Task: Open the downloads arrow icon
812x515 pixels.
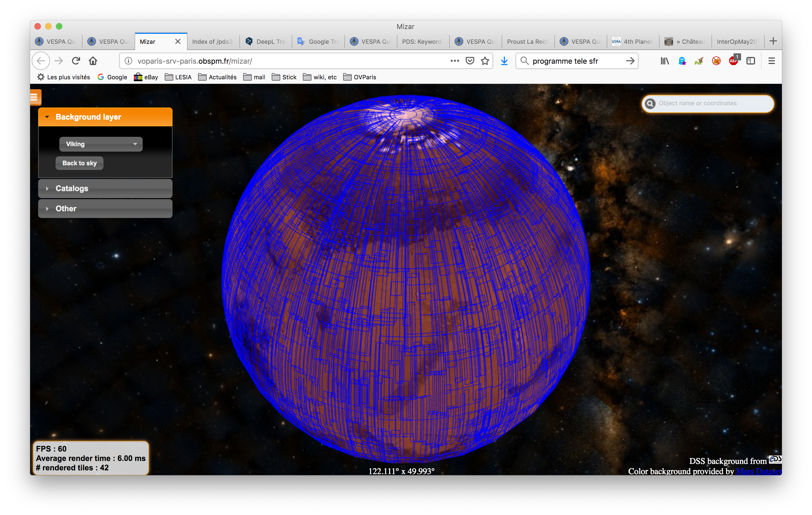Action: [x=504, y=61]
